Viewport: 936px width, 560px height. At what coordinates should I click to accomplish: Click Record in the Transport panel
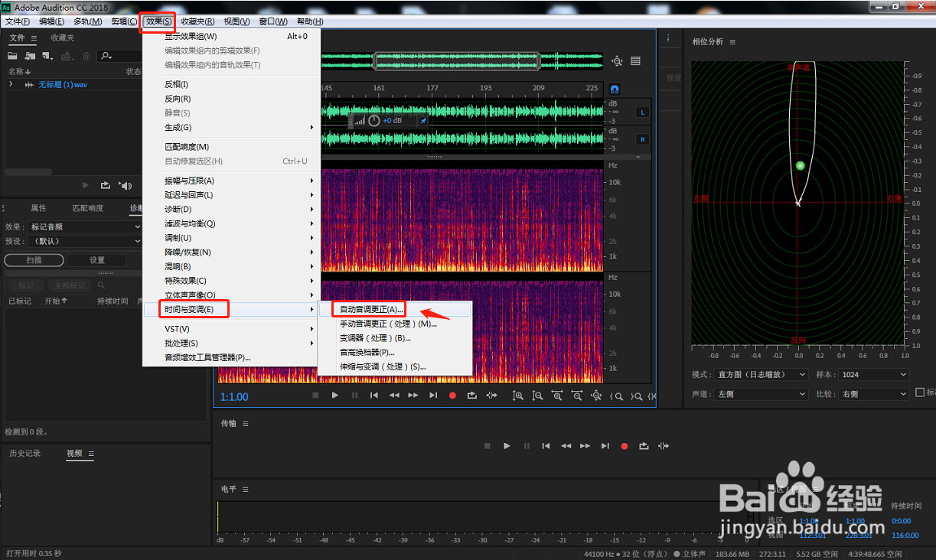tap(625, 446)
